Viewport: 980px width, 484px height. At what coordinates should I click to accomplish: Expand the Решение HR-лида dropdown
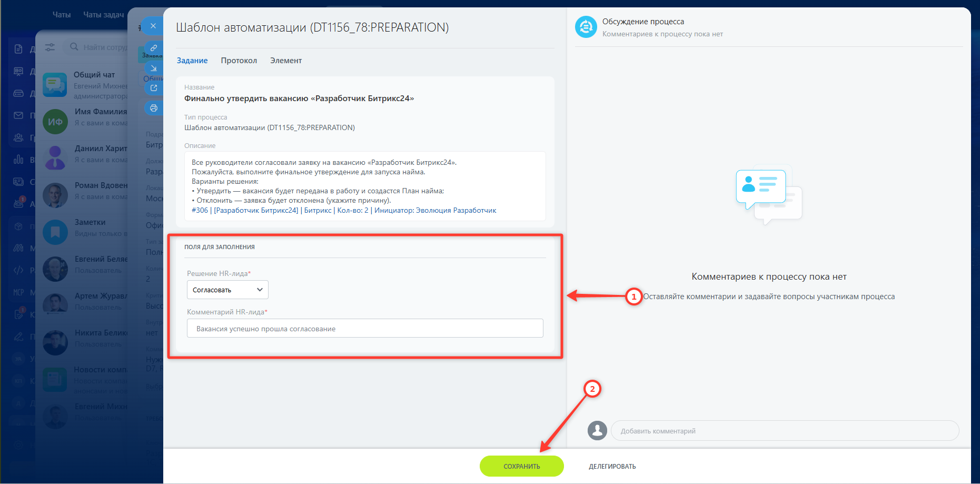[227, 290]
